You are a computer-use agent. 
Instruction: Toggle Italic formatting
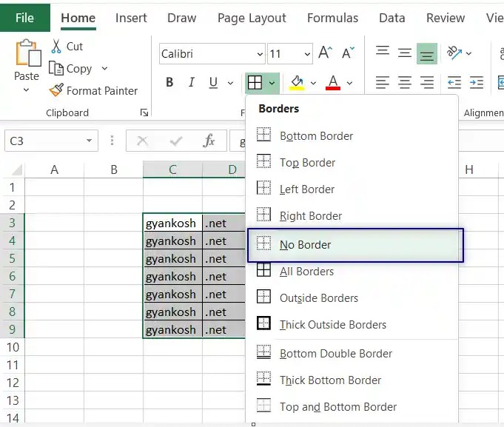click(192, 83)
